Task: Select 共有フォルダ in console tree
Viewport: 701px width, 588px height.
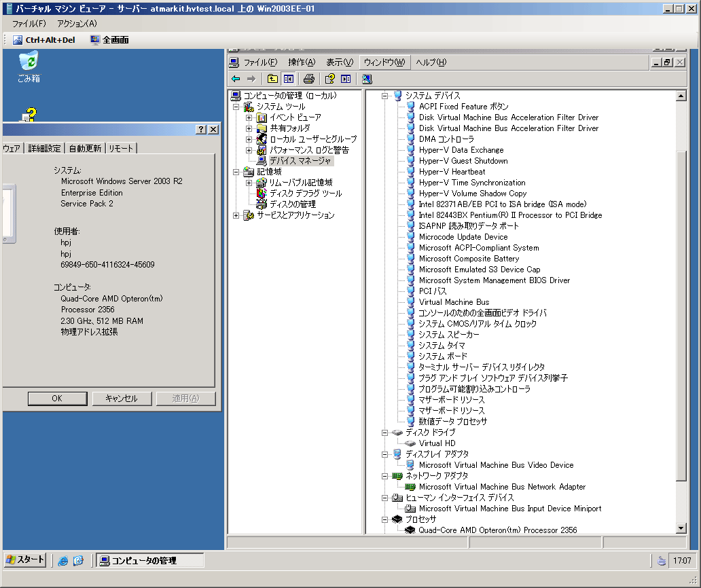Action: tap(289, 128)
